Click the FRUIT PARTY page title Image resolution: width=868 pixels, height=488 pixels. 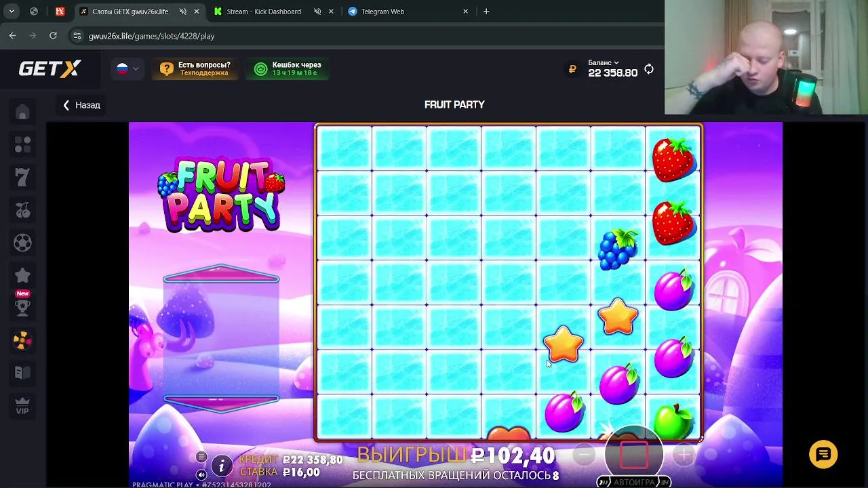454,105
